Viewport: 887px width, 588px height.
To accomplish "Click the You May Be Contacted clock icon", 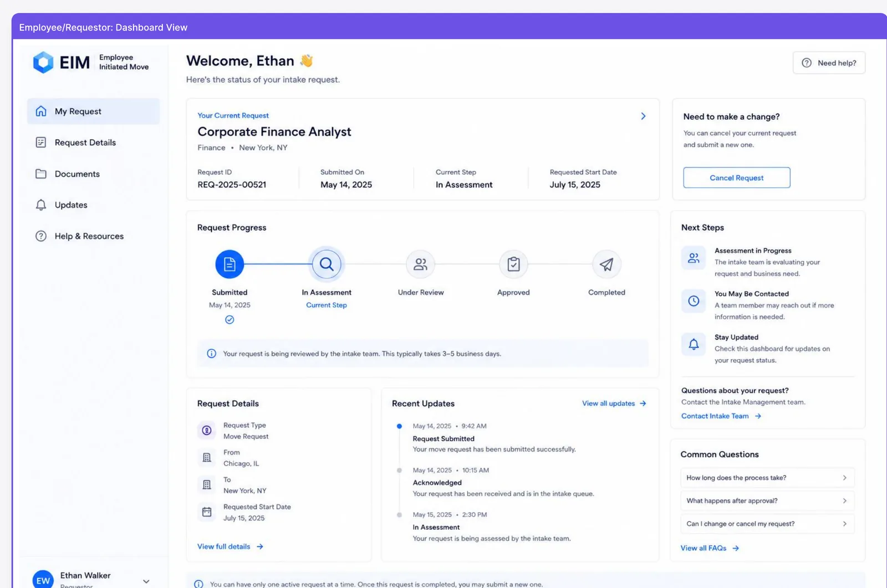I will click(694, 301).
